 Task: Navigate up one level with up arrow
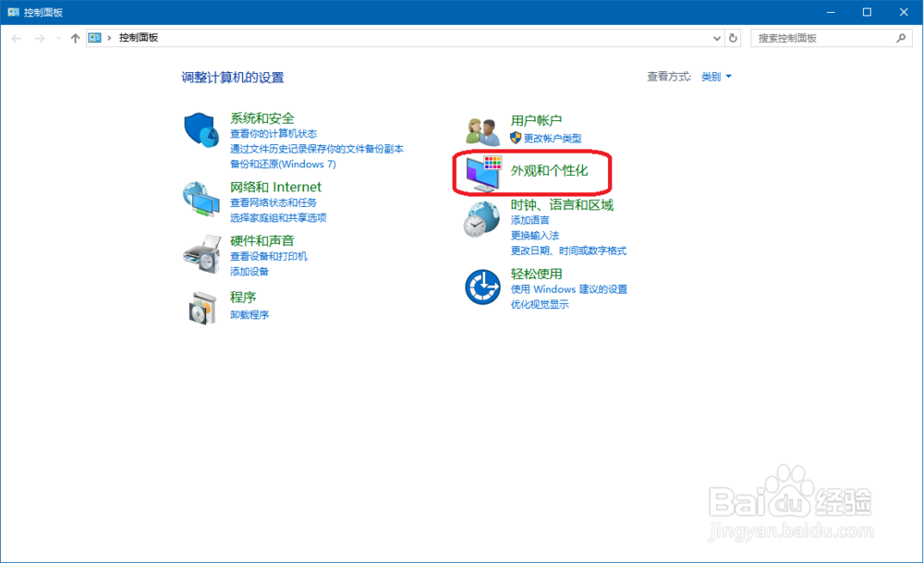[75, 38]
